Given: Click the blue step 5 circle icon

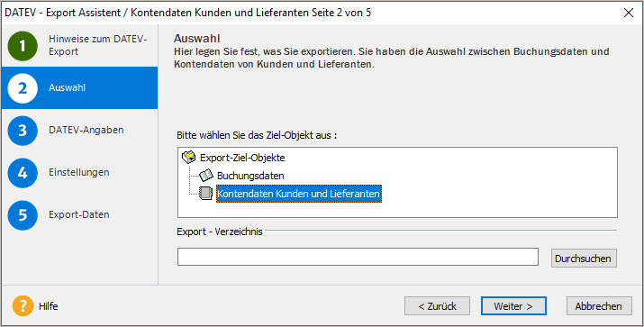Looking at the screenshot, I should 23,215.
